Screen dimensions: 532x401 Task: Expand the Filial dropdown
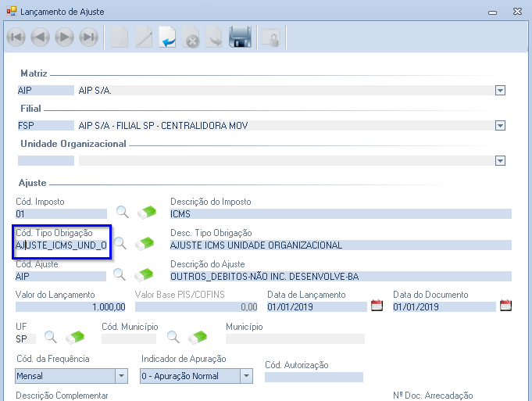500,125
